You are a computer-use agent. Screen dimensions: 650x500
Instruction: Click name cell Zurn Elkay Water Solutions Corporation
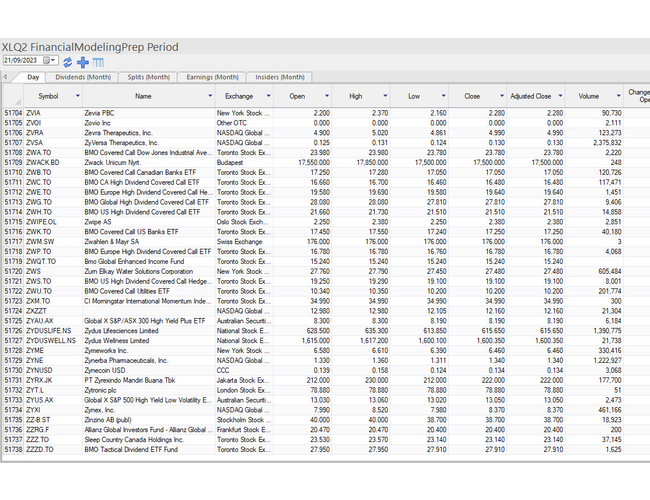[148, 272]
